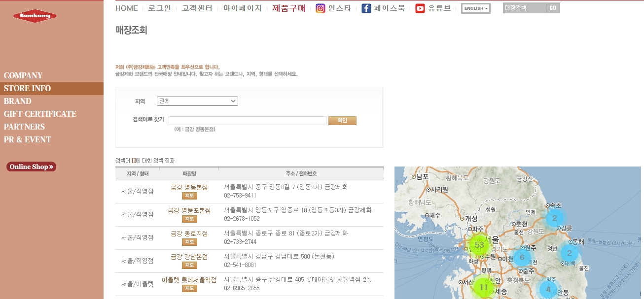This screenshot has height=299, width=644.
Task: Click phone number 02-541-8081
Action: [x=240, y=265]
